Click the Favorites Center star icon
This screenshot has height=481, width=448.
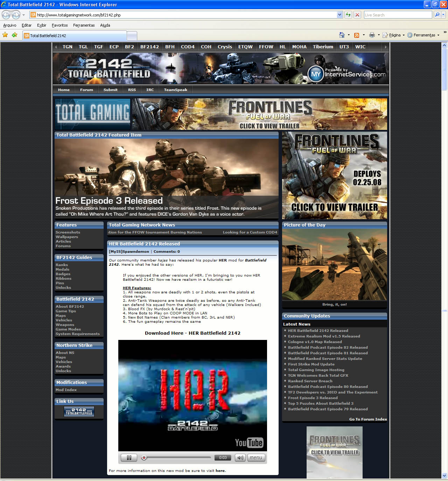5,35
